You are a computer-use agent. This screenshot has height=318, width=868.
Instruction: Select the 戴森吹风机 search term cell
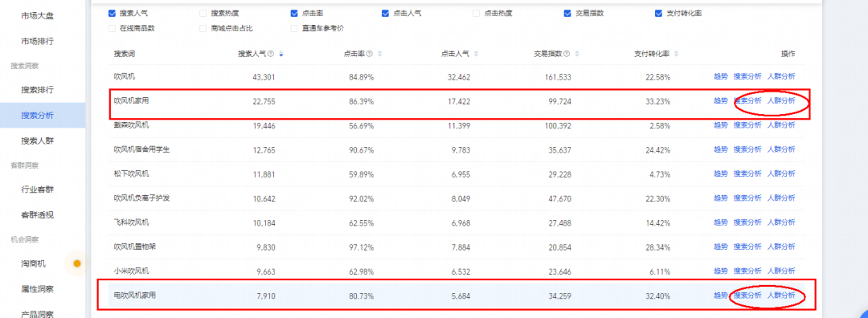point(131,125)
